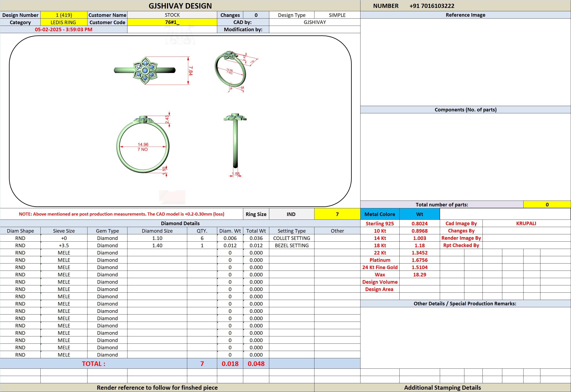Click the Design Volume label
The width and height of the screenshot is (571, 392).
(380, 282)
